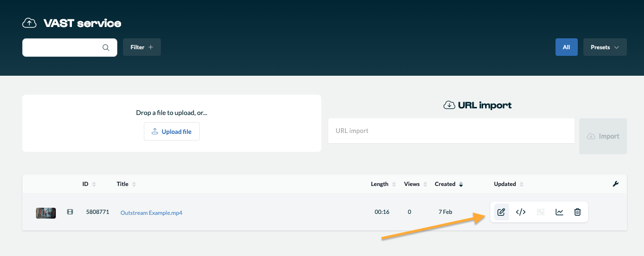The image size is (644, 256).
Task: Open the Outstream Example.mp4 link
Action: tap(151, 213)
